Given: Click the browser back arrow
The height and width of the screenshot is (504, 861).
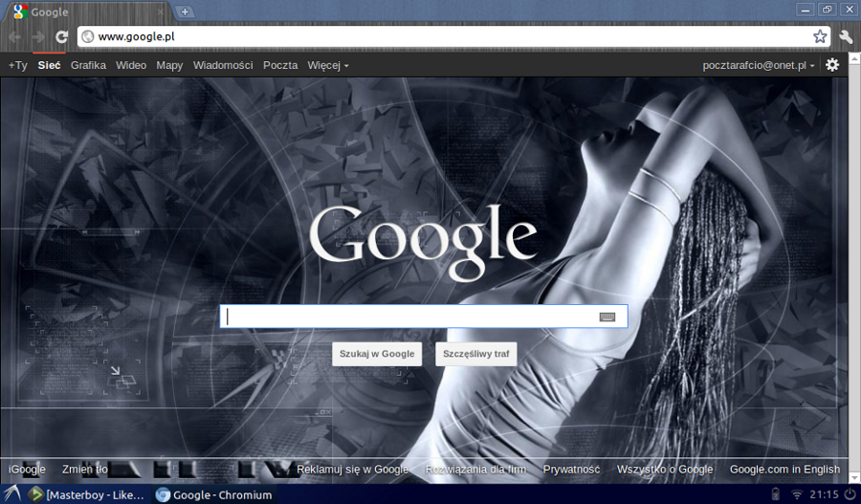Looking at the screenshot, I should 14,36.
